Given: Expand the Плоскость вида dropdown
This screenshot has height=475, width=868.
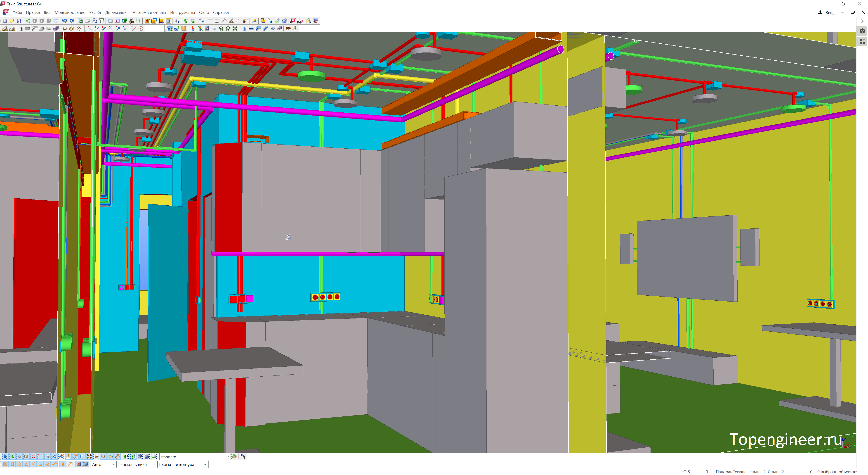Looking at the screenshot, I should coord(154,465).
